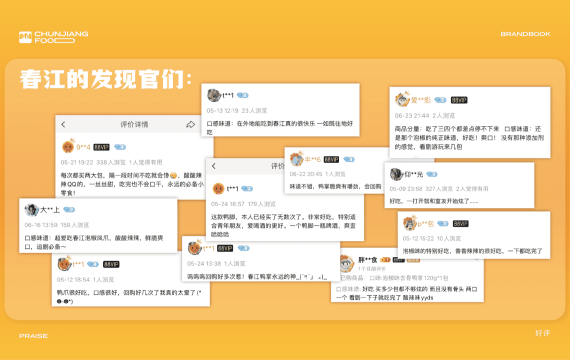The image size is (570, 360).
Task: Click review text 好吃，一打开就和室友开始炫了
Action: pyautogui.click(x=434, y=201)
